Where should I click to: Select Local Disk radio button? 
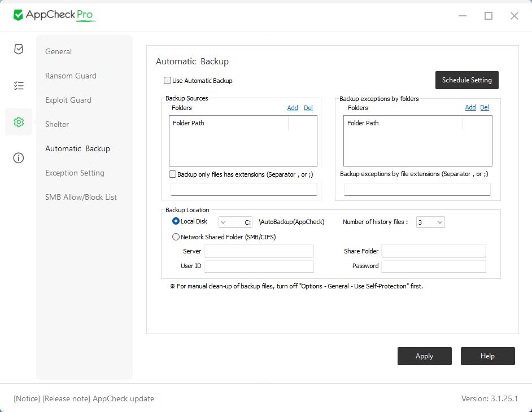coord(176,221)
